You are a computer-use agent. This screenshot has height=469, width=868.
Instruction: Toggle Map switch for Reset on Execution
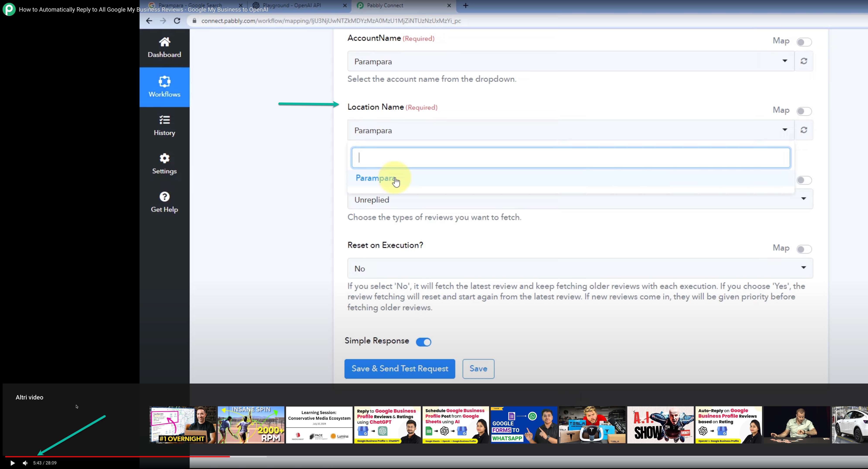tap(804, 249)
